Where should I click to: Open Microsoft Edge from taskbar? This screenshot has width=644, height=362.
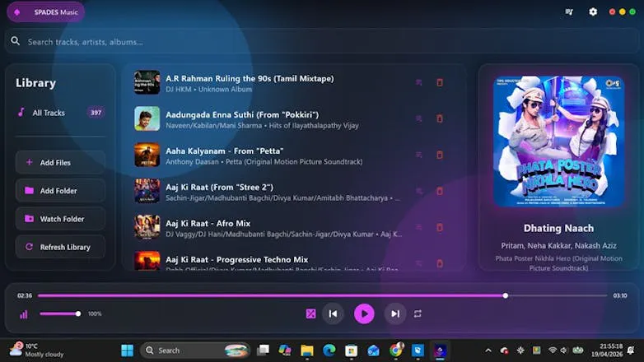[x=329, y=350]
